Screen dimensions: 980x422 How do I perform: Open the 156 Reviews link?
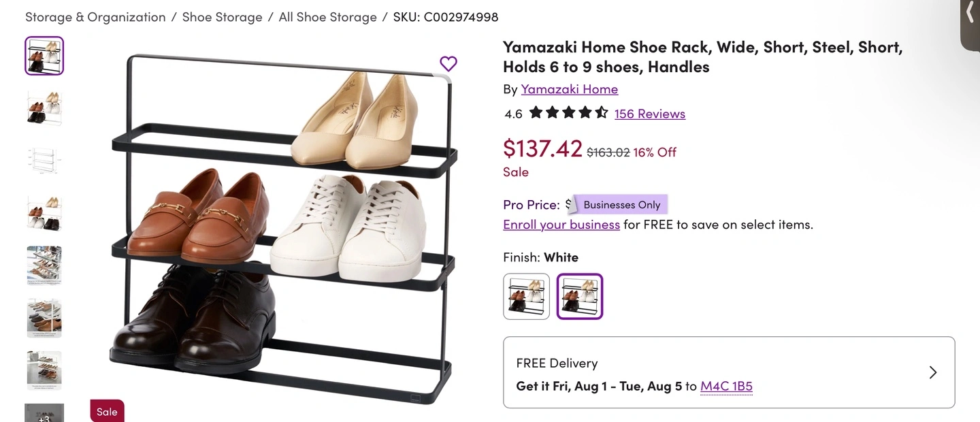pos(649,114)
